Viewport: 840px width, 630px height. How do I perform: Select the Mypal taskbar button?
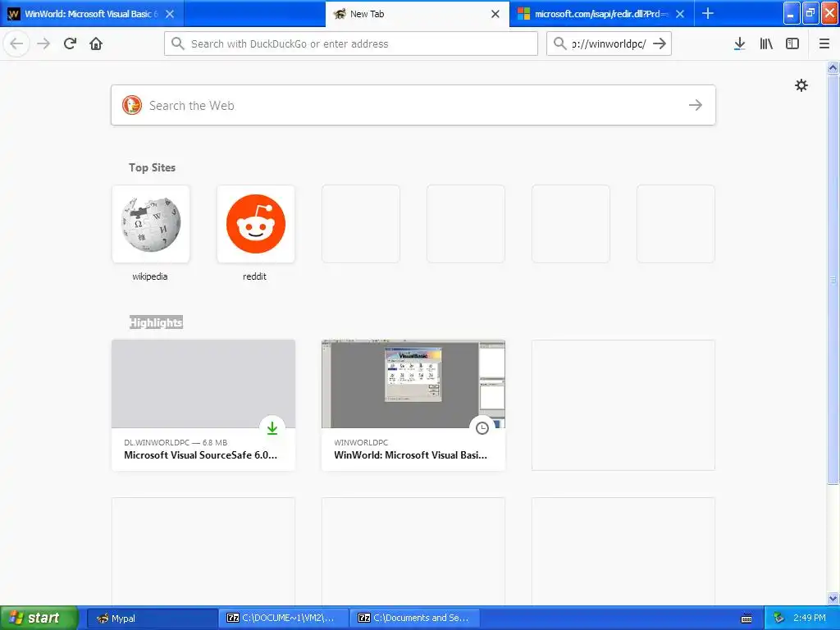point(152,618)
